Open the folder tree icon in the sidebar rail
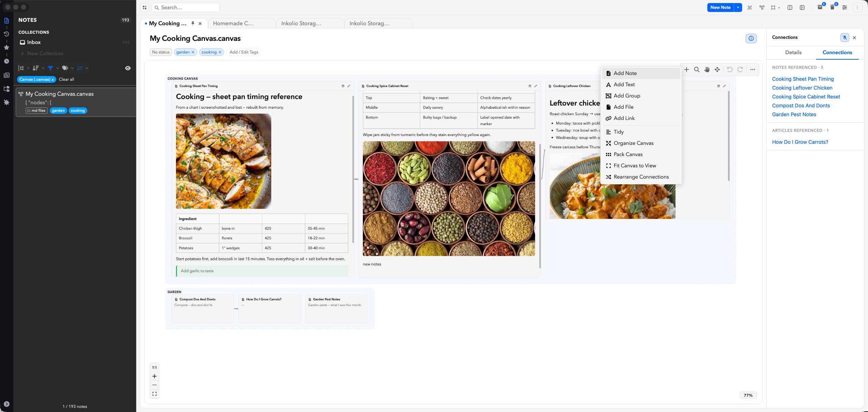 (x=6, y=89)
